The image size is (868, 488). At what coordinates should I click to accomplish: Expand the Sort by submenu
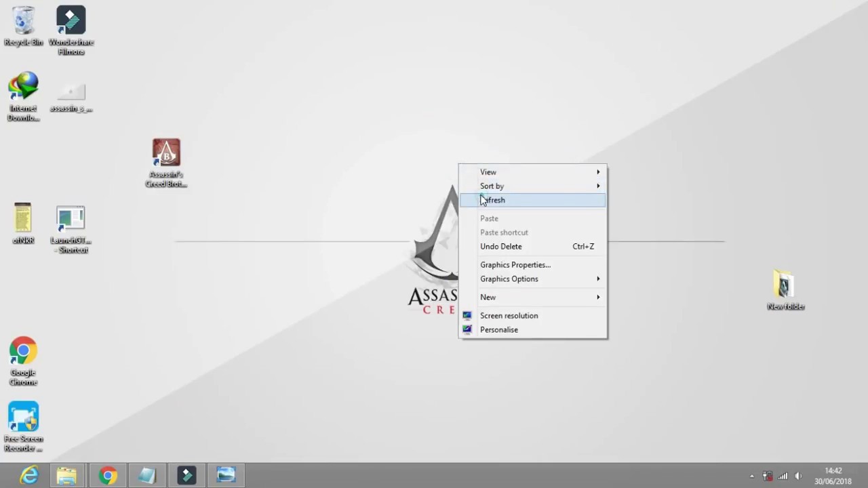click(532, 186)
